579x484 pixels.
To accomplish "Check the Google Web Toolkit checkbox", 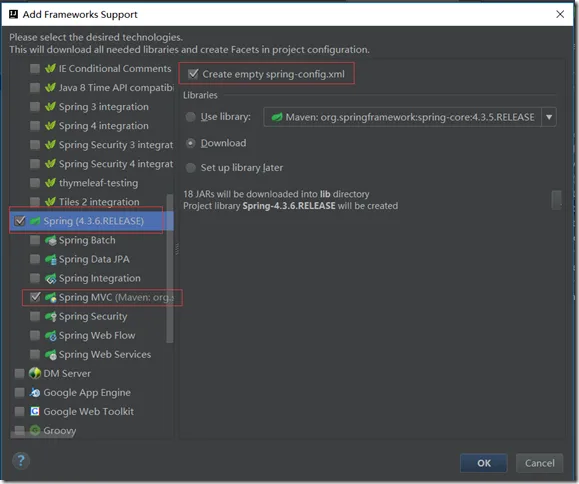I will pos(19,411).
